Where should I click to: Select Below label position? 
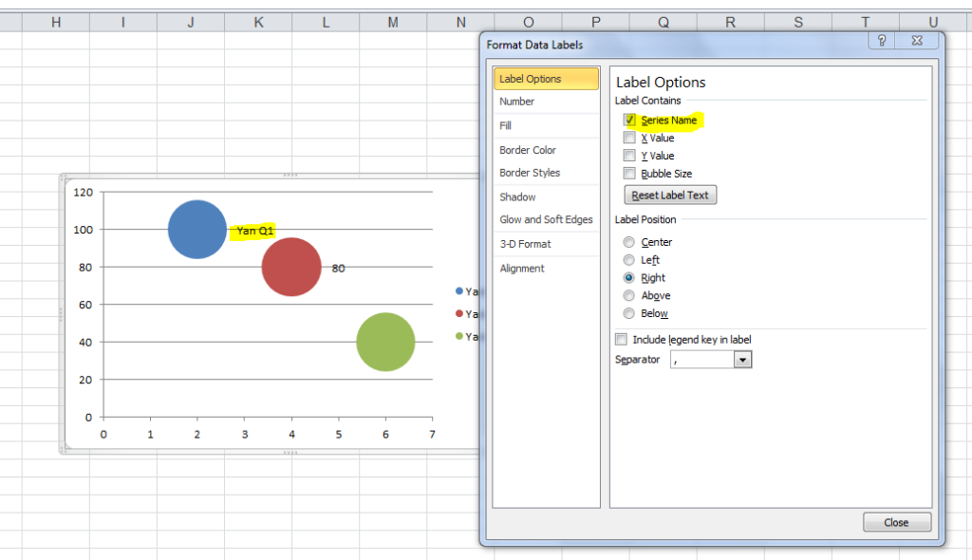[628, 313]
